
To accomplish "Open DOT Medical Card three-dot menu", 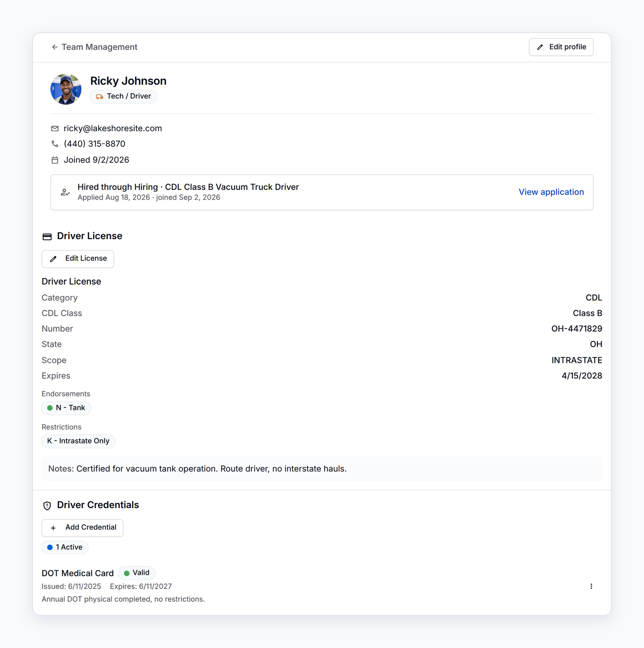I will click(591, 586).
